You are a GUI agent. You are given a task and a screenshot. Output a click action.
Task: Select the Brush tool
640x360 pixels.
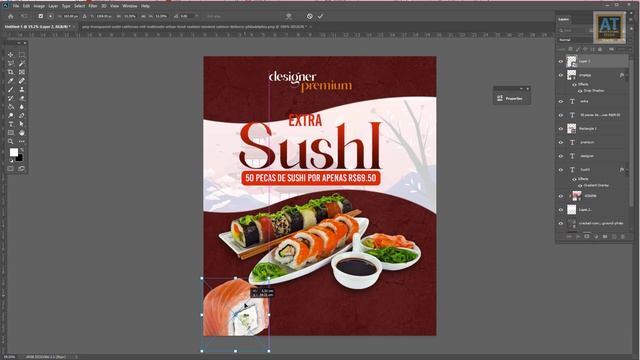[11, 89]
